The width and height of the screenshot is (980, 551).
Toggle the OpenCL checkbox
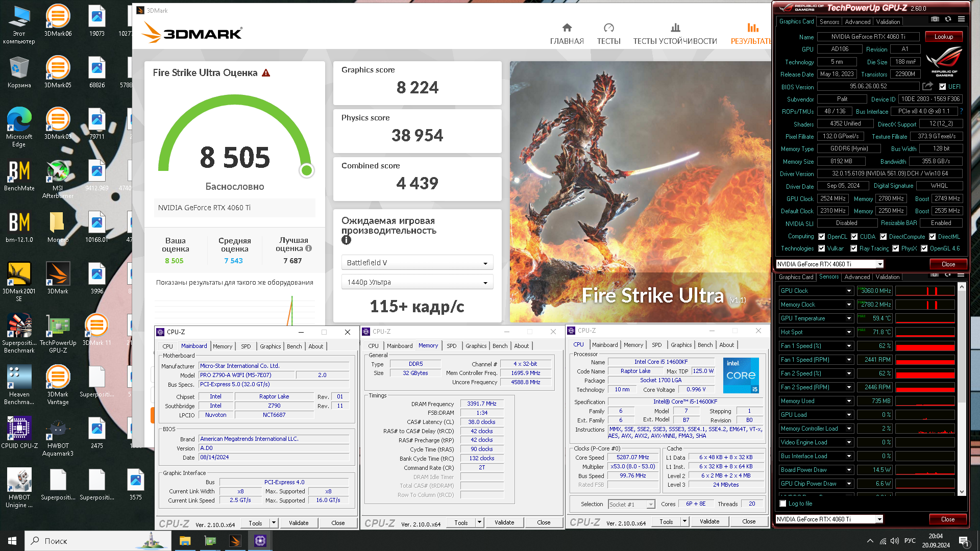(821, 237)
